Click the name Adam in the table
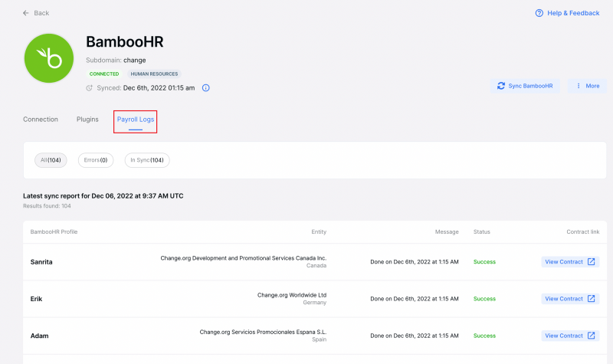This screenshot has height=364, width=613. (x=40, y=336)
